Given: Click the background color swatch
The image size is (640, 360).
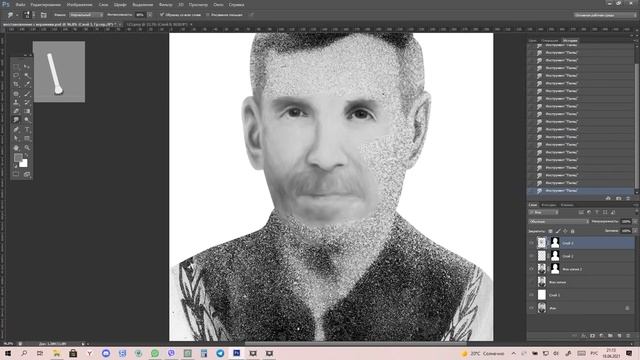Looking at the screenshot, I should pyautogui.click(x=23, y=163).
